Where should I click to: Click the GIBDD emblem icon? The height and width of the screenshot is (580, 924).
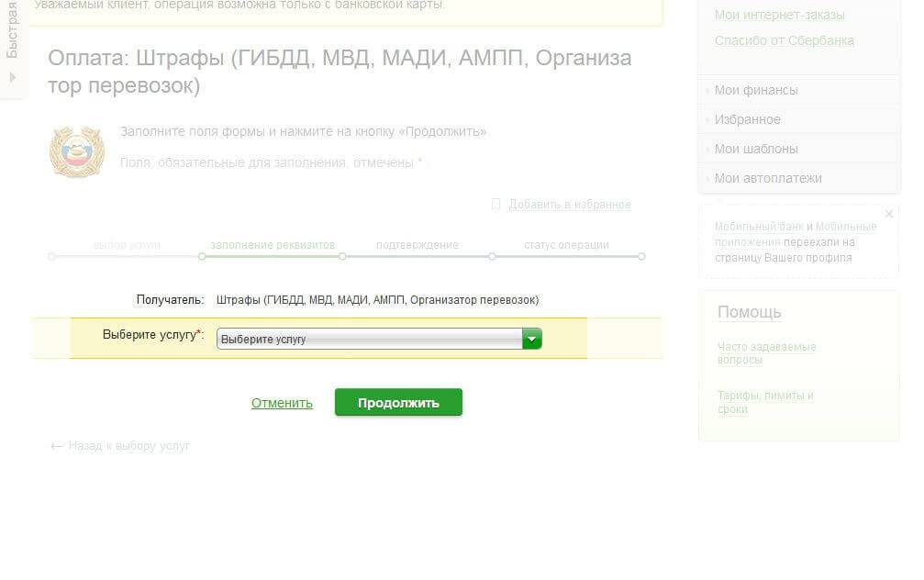tap(77, 151)
